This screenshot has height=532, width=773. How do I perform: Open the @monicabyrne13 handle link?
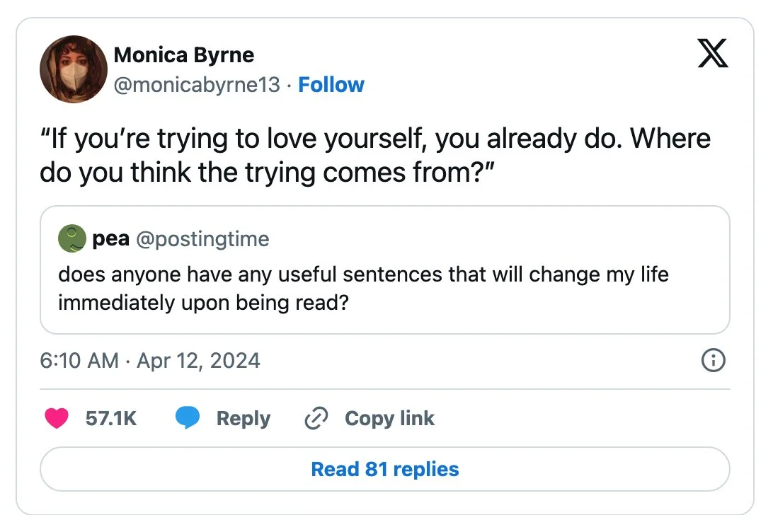pos(197,85)
